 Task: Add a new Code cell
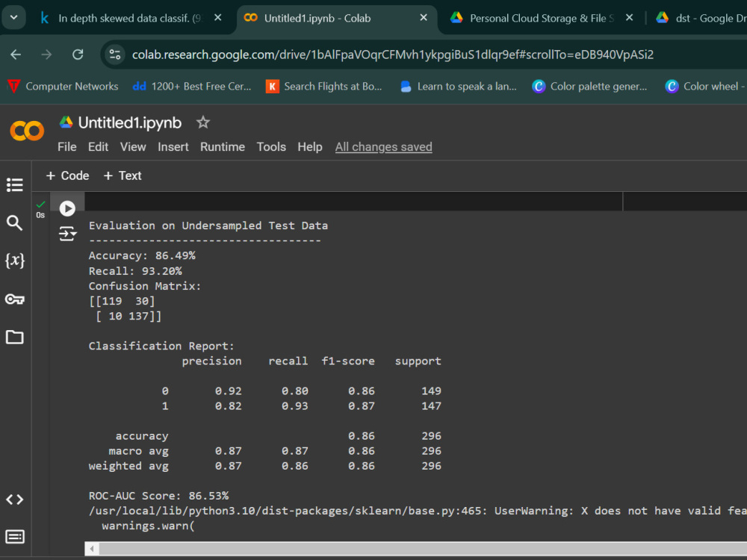tap(67, 175)
